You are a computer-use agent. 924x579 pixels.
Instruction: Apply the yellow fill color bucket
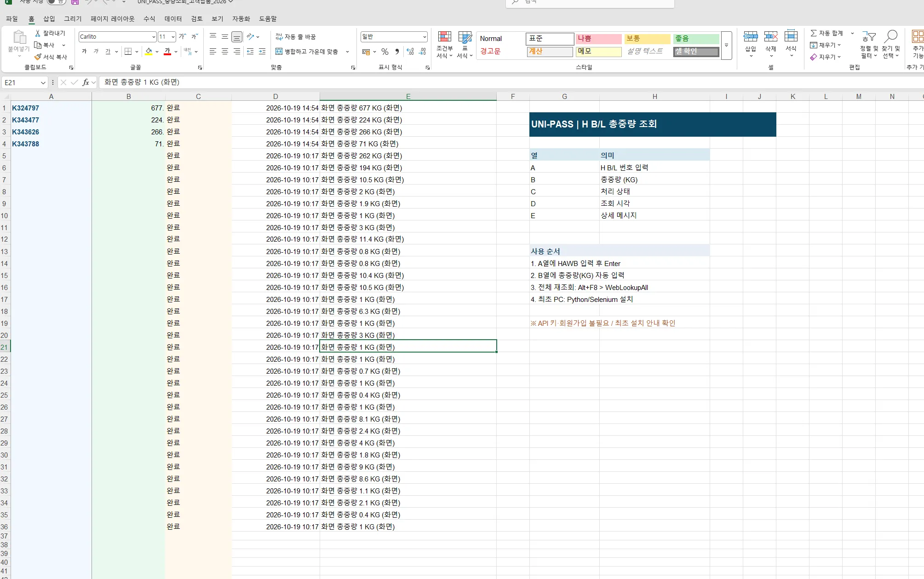149,51
